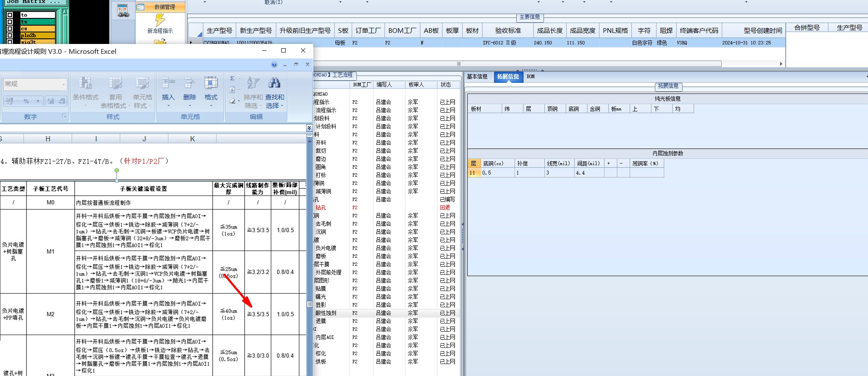Click Excel 套用表格格式 table format icon
This screenshot has width=868, height=376.
(x=115, y=83)
